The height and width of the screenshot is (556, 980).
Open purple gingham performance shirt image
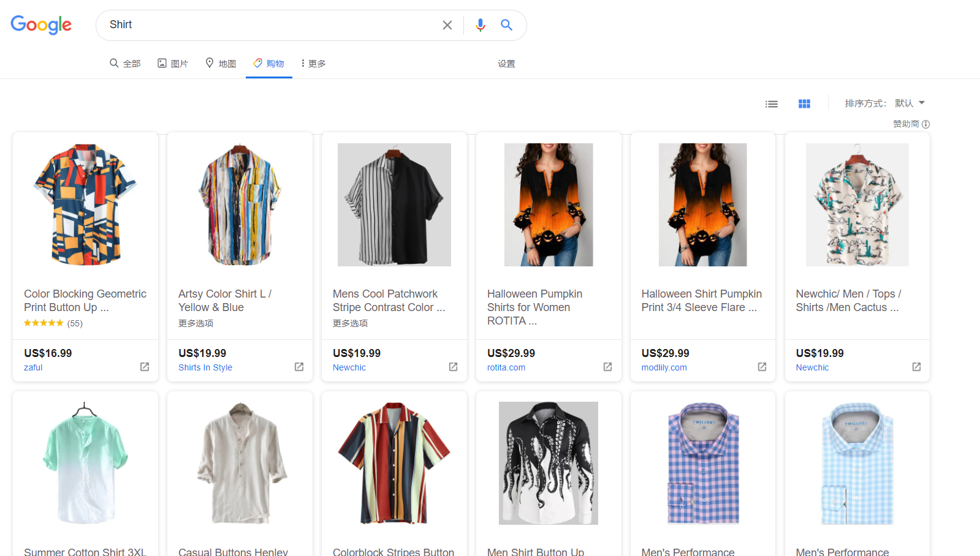click(x=703, y=464)
